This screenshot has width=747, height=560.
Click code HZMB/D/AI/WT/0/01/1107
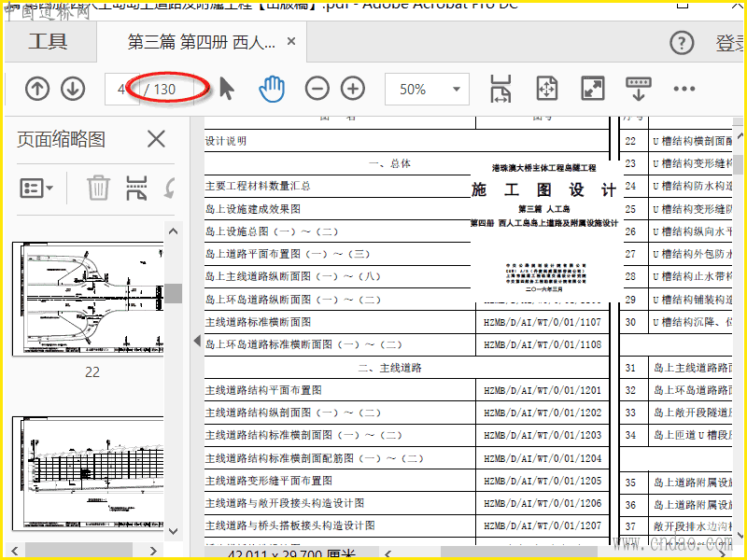[x=543, y=322]
